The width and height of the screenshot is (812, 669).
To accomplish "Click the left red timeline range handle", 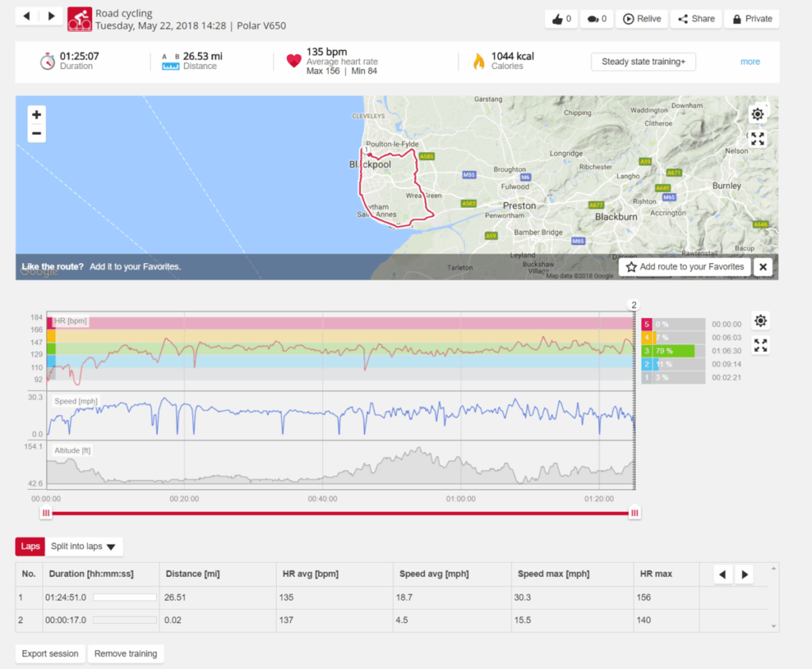I will (x=46, y=514).
